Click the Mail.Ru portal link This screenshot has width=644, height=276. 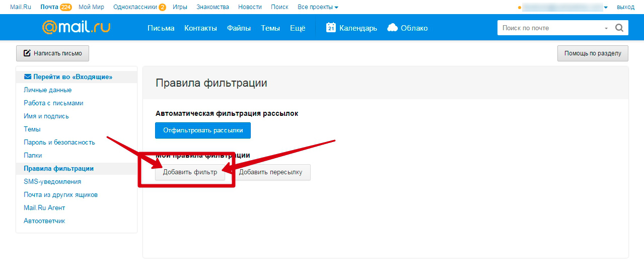coord(21,7)
